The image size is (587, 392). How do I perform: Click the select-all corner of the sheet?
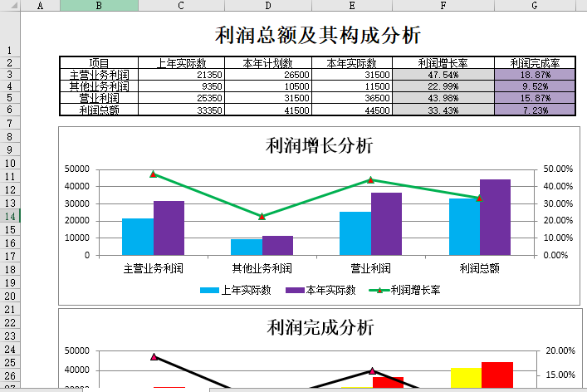click(x=9, y=5)
